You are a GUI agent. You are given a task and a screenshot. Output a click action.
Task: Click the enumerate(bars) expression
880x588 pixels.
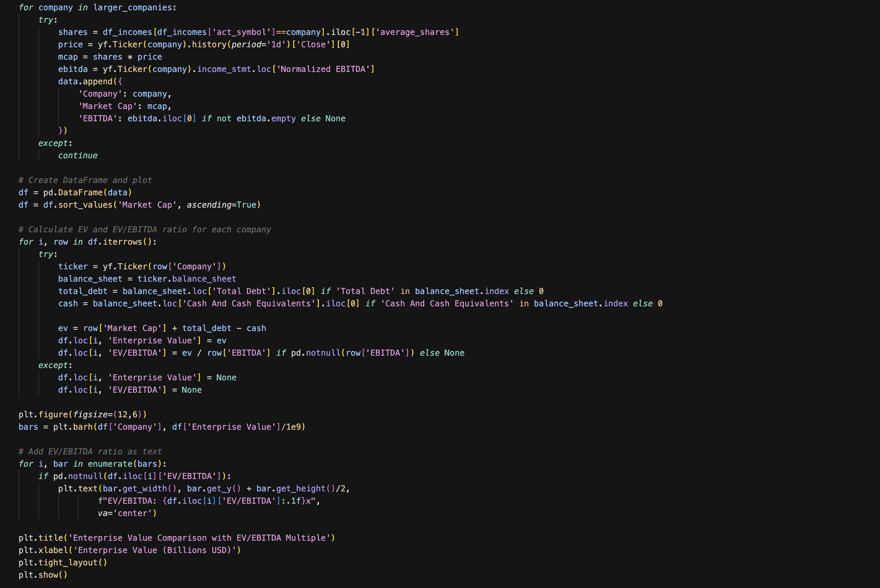click(124, 464)
